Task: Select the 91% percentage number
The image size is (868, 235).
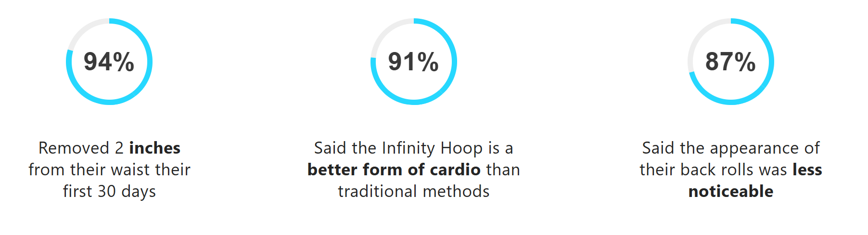Action: tap(413, 62)
